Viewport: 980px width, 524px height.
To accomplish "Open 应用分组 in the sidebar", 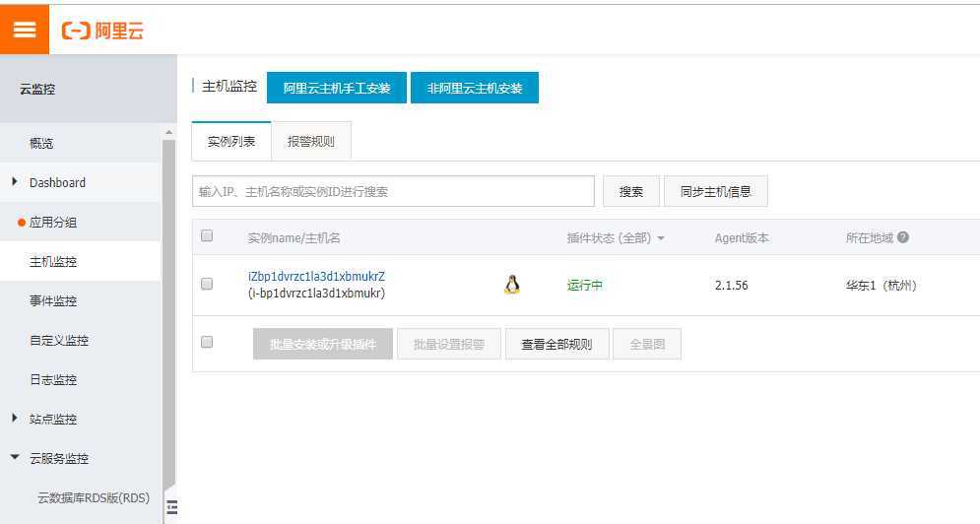I will [53, 222].
